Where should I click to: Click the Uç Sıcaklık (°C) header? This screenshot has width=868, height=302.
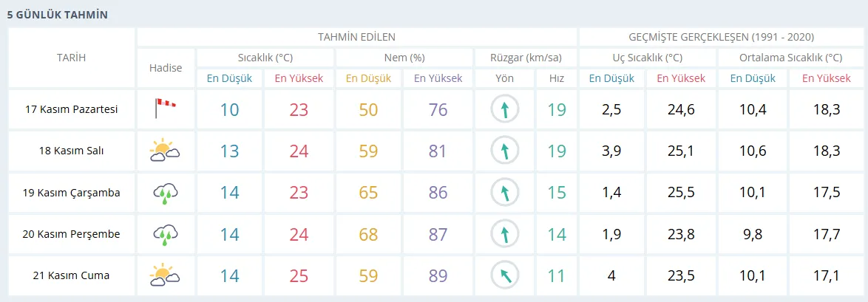[647, 58]
